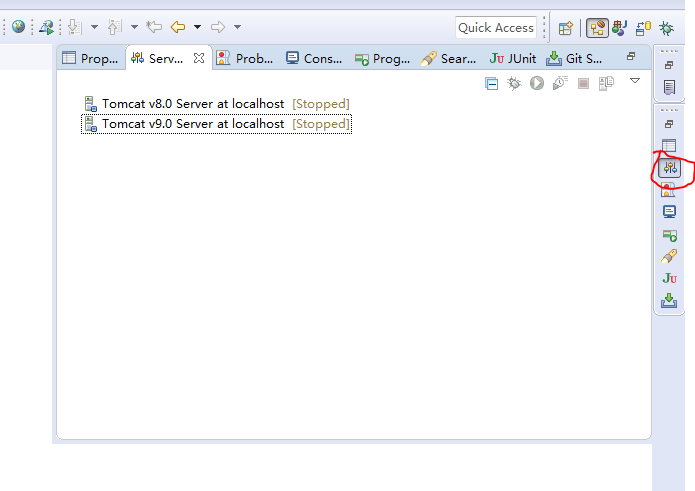The height and width of the screenshot is (491, 695).
Task: Open Console monitor icon in right trim bar
Action: 669,212
